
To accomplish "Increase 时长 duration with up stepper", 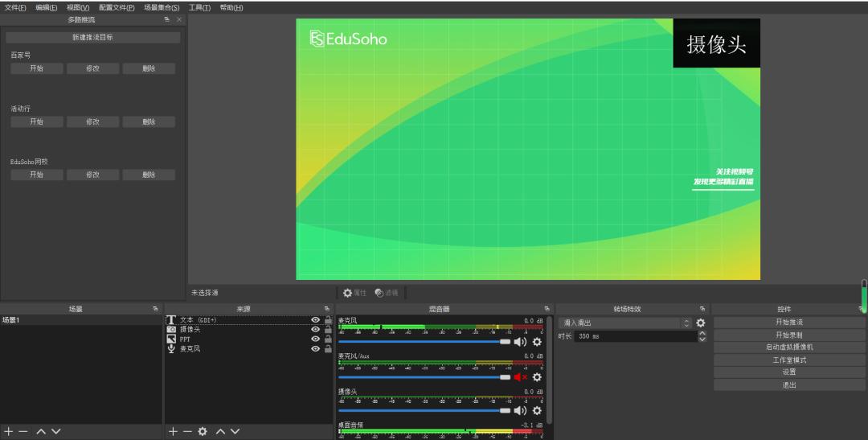I will coord(702,333).
